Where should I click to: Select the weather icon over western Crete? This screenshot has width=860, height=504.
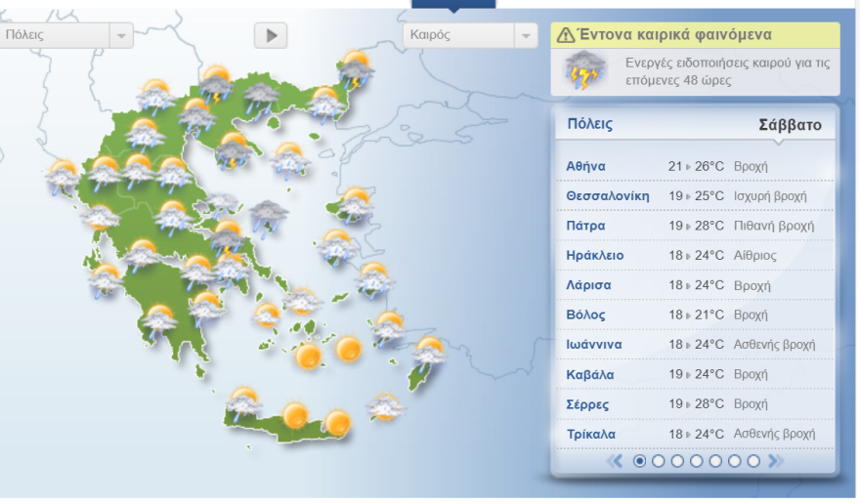tap(243, 401)
